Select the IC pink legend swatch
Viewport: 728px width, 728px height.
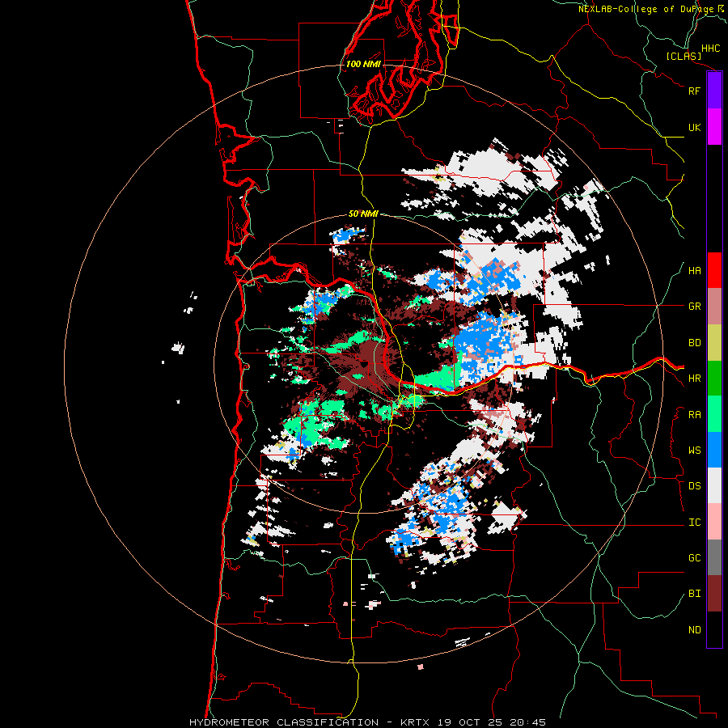pos(714,522)
